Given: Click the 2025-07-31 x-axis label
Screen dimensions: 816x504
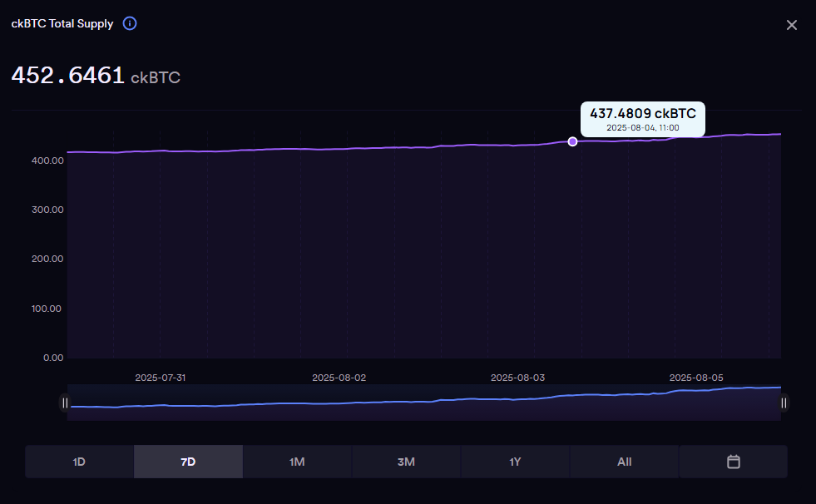Looking at the screenshot, I should click(161, 378).
